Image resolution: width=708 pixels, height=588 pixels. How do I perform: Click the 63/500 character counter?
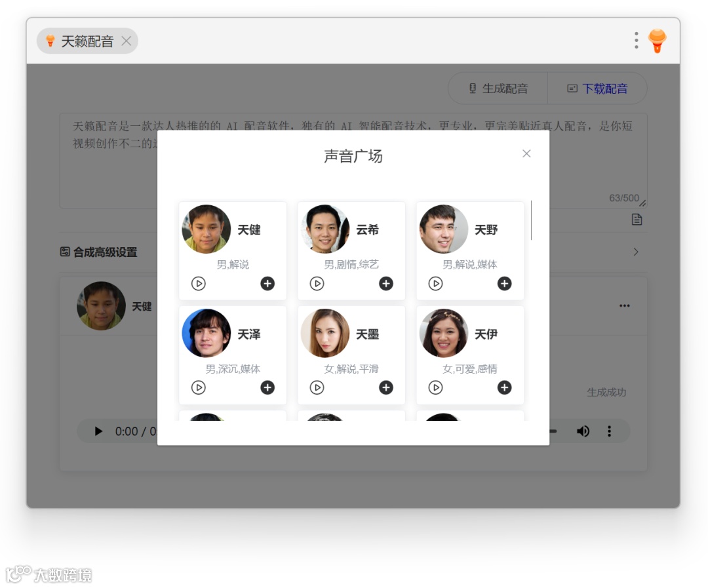[624, 198]
